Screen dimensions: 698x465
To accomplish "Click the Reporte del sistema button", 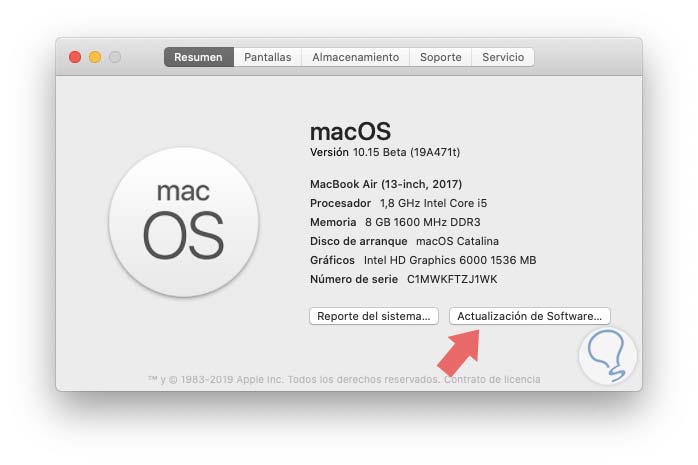I will 374,316.
